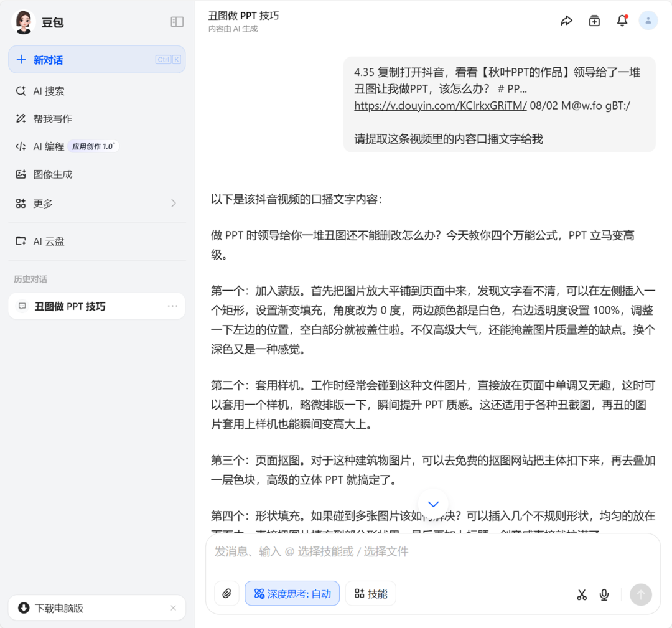Click the plus icon in 新对话 button
The image size is (672, 628).
pyautogui.click(x=21, y=59)
